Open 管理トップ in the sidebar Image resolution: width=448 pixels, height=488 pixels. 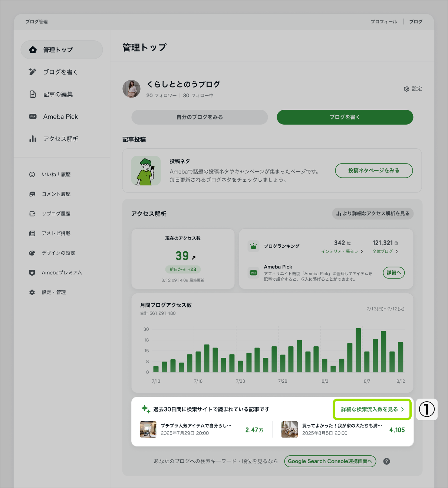tap(62, 50)
